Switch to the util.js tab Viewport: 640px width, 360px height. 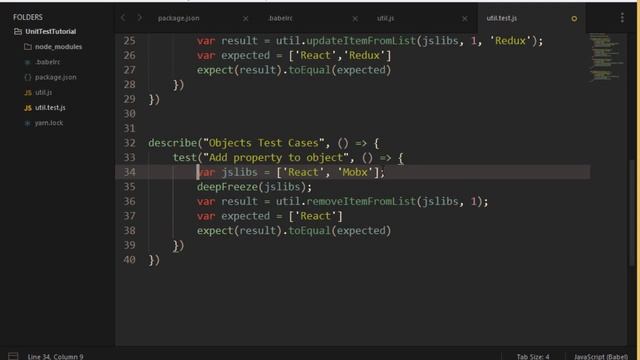(x=385, y=18)
